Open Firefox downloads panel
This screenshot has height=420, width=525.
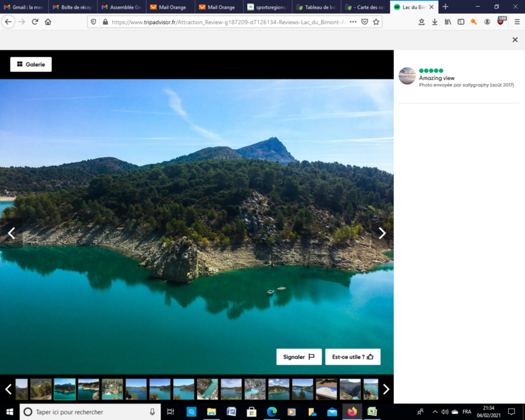(435, 22)
